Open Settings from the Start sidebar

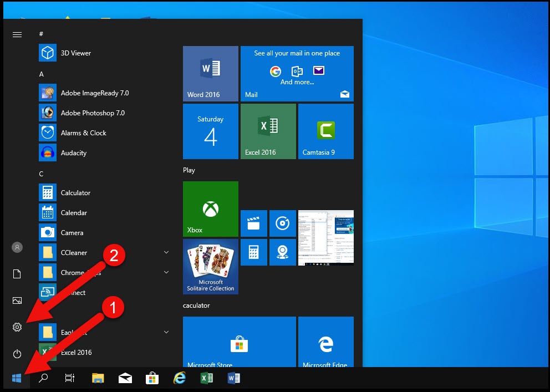(17, 327)
